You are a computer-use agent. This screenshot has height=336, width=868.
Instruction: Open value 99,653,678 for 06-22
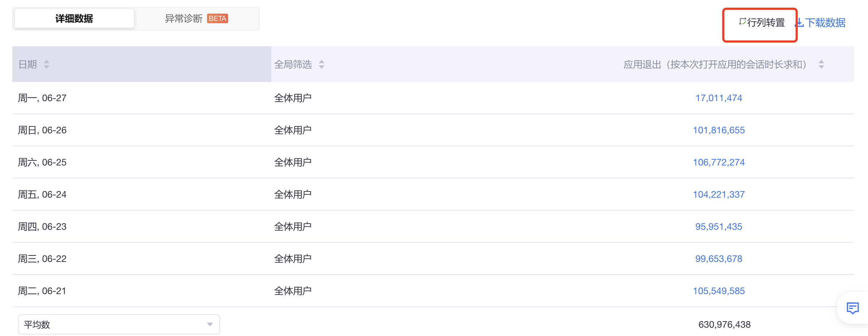tap(718, 259)
